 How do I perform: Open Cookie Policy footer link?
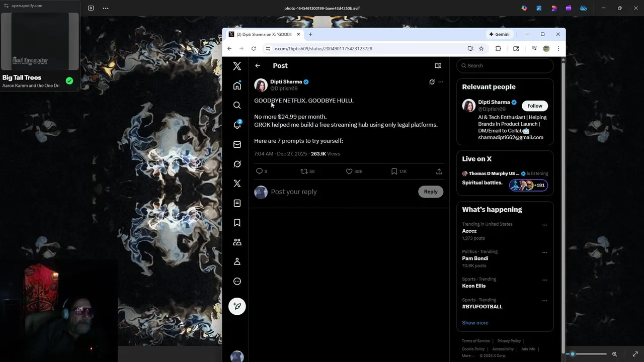tap(473, 349)
